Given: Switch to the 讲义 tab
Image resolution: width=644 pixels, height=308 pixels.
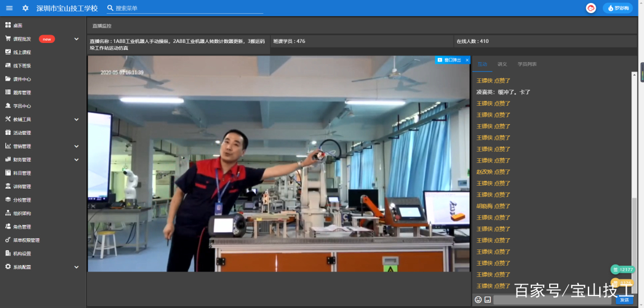Looking at the screenshot, I should tap(502, 64).
